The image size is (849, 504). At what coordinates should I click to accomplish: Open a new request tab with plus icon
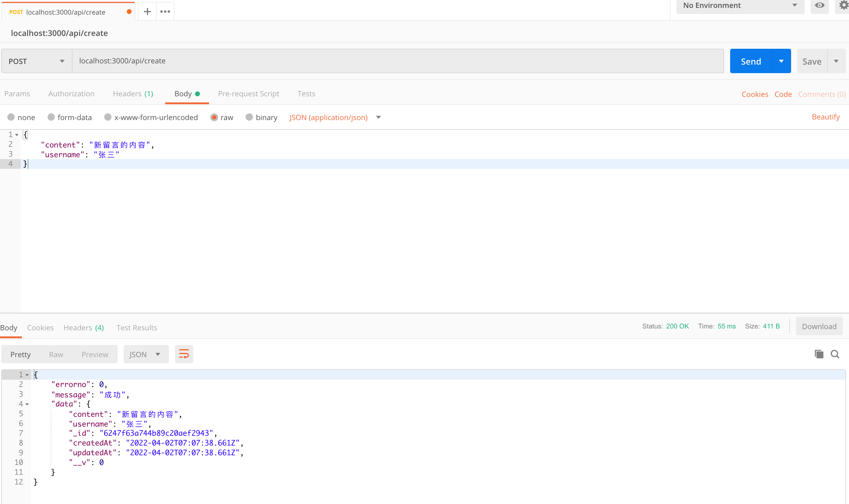point(147,12)
